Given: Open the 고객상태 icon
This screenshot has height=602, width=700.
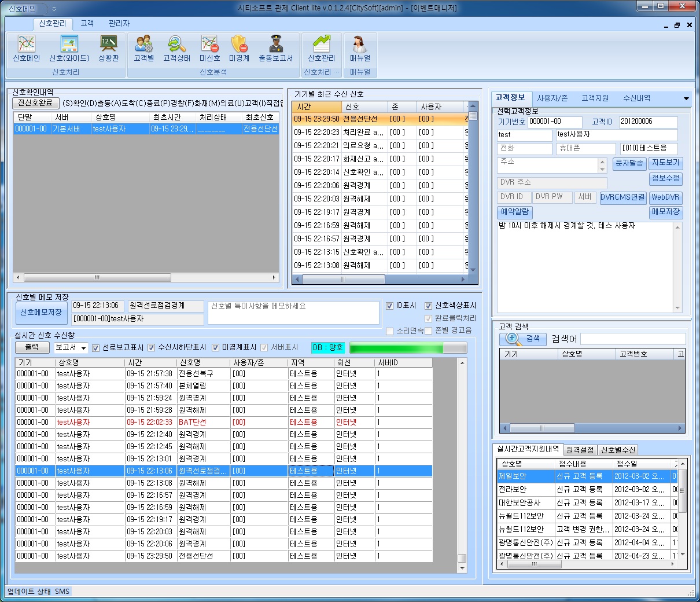Looking at the screenshot, I should (176, 49).
